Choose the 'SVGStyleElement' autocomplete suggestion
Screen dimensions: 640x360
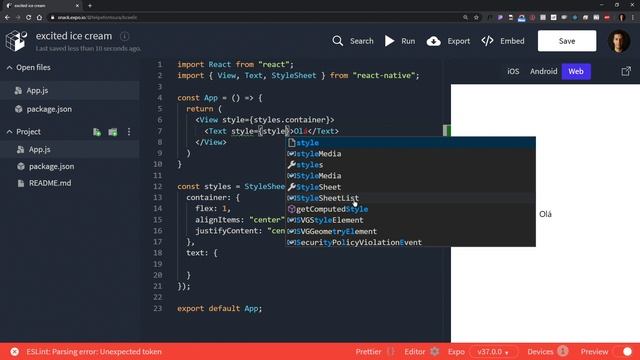(410, 220)
